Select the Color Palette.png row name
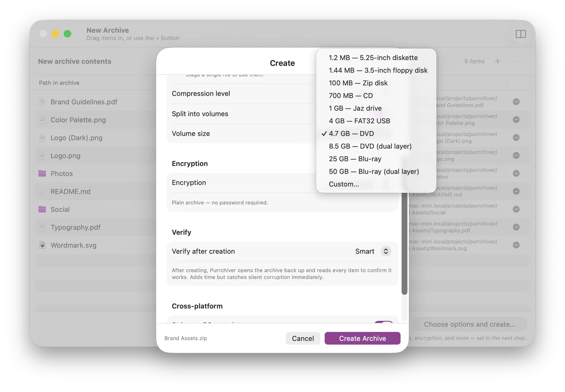This screenshot has height=392, width=565. coord(78,120)
